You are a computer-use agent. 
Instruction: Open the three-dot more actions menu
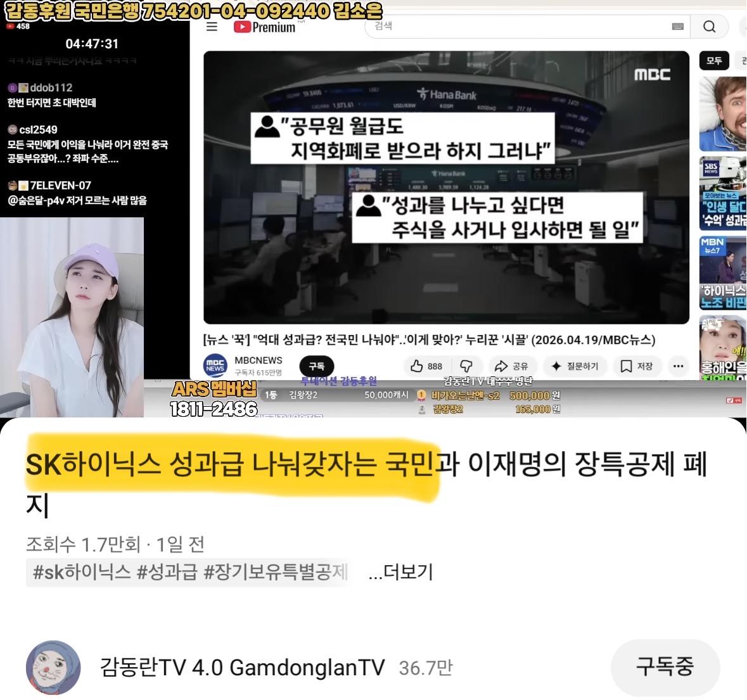(x=679, y=366)
